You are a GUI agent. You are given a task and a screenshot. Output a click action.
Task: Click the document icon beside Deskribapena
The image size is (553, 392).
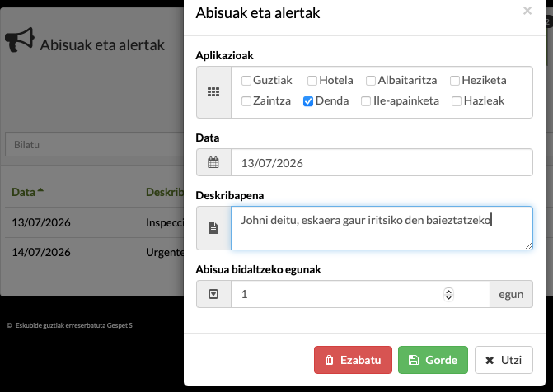pyautogui.click(x=213, y=228)
